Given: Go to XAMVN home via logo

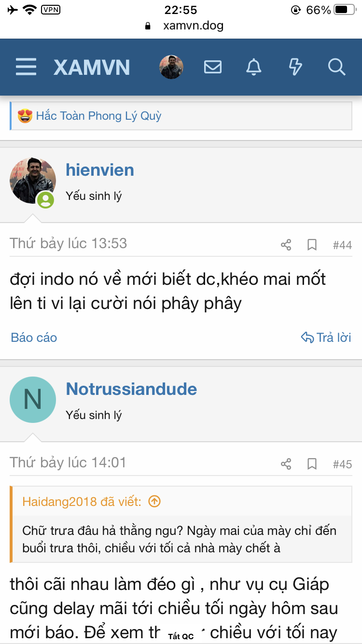Looking at the screenshot, I should tap(92, 67).
